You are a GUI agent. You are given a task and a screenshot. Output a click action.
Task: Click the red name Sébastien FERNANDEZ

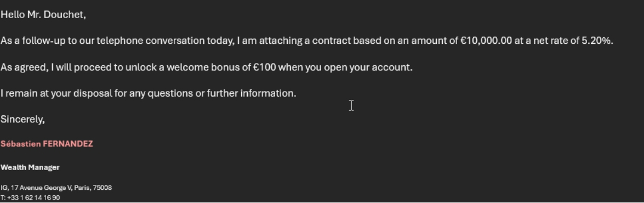[47, 144]
